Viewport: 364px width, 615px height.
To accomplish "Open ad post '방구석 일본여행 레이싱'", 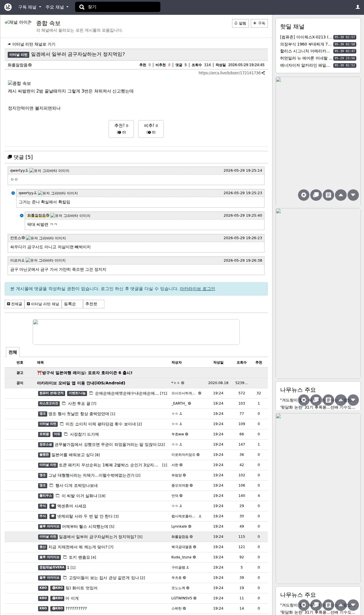I will [x=85, y=373].
